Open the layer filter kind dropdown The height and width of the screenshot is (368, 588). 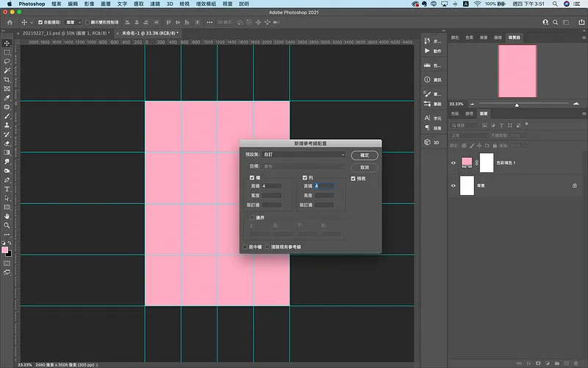[x=465, y=125]
